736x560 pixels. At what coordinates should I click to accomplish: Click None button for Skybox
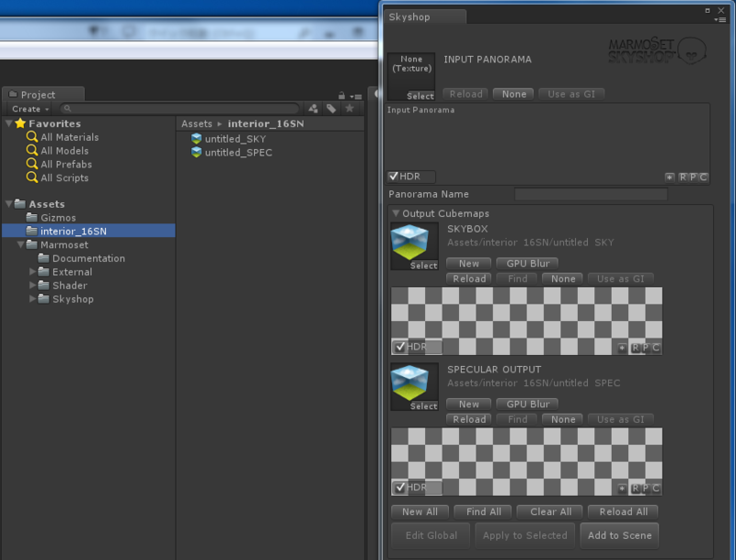click(x=562, y=279)
